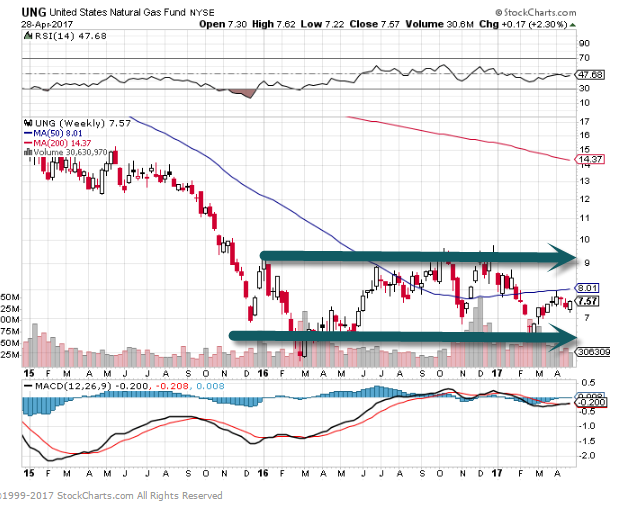Click the Volume bars legend icon

[x=28, y=152]
